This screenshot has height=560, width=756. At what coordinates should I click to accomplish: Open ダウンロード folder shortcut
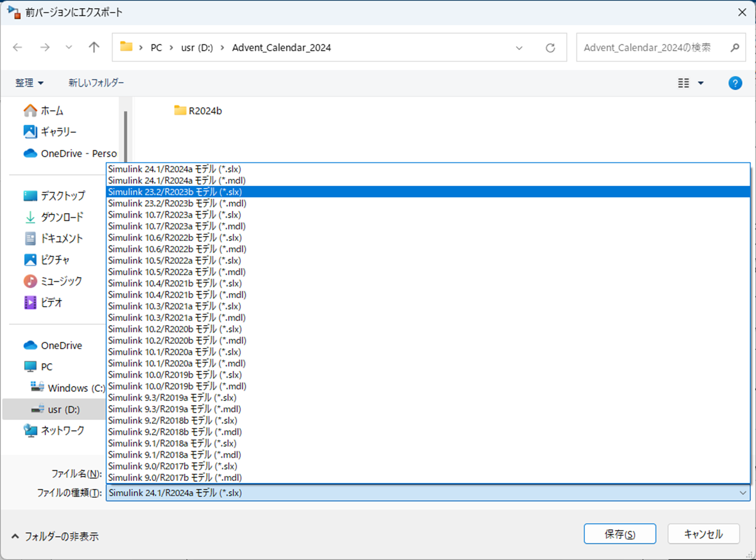point(54,217)
